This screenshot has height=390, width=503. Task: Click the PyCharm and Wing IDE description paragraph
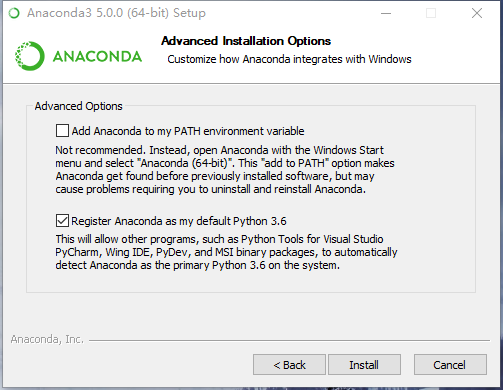(x=226, y=252)
